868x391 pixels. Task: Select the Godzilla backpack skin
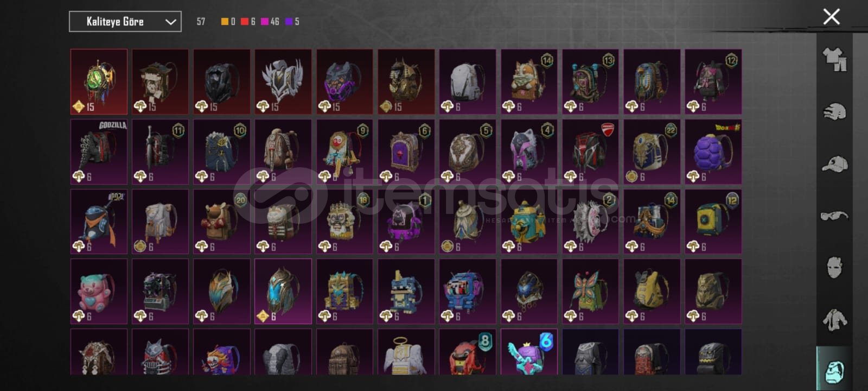(x=99, y=152)
